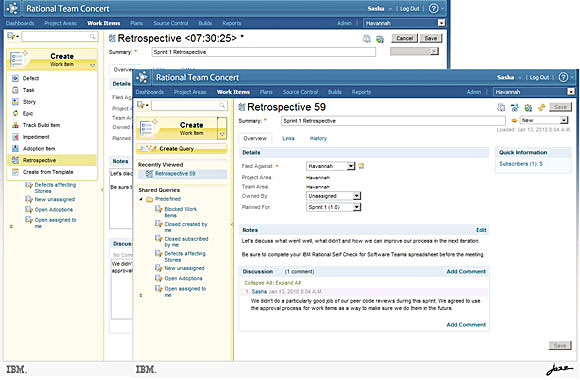Click the orange arrows refresh icon in Retrospective 59 toolbar
Viewport: 580px width, 380px height.
(542, 108)
